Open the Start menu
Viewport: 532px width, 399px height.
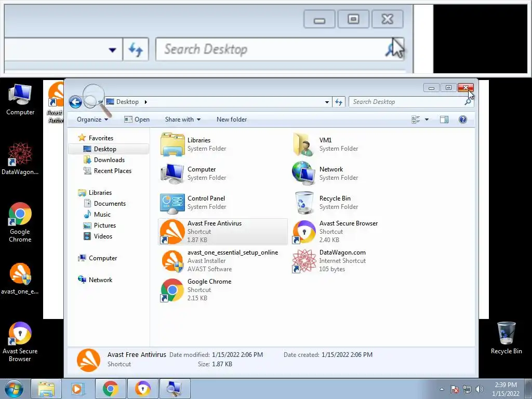[x=14, y=389]
